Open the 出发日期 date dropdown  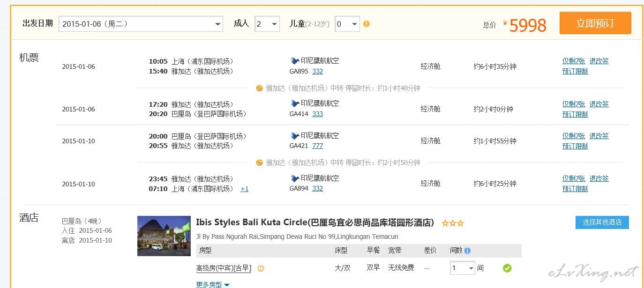pos(141,24)
